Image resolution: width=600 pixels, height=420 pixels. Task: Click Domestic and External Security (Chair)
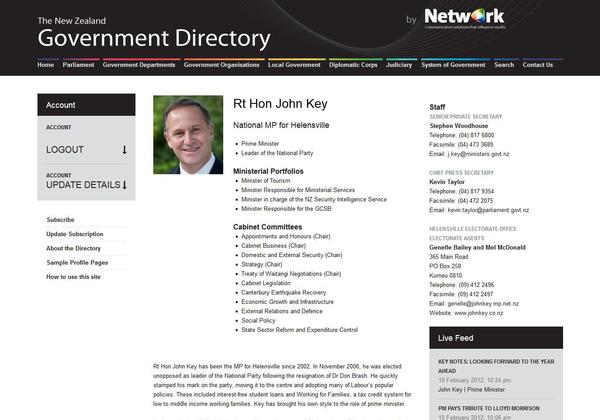tap(292, 255)
